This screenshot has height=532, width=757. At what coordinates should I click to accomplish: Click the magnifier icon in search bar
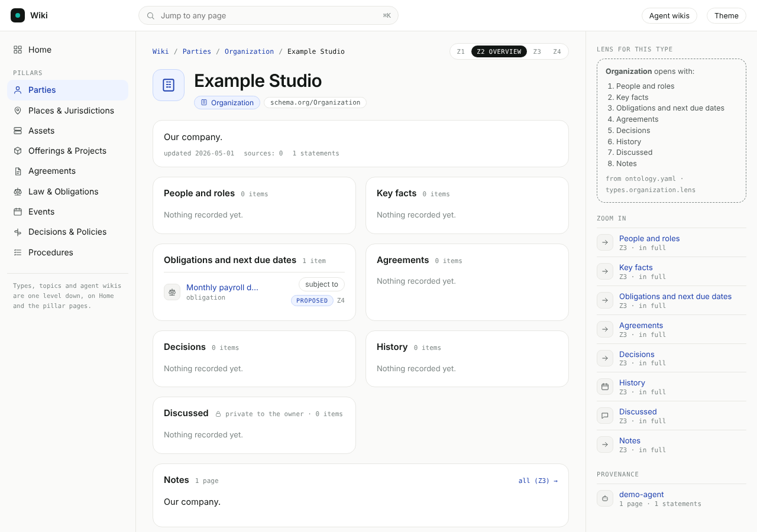click(151, 16)
